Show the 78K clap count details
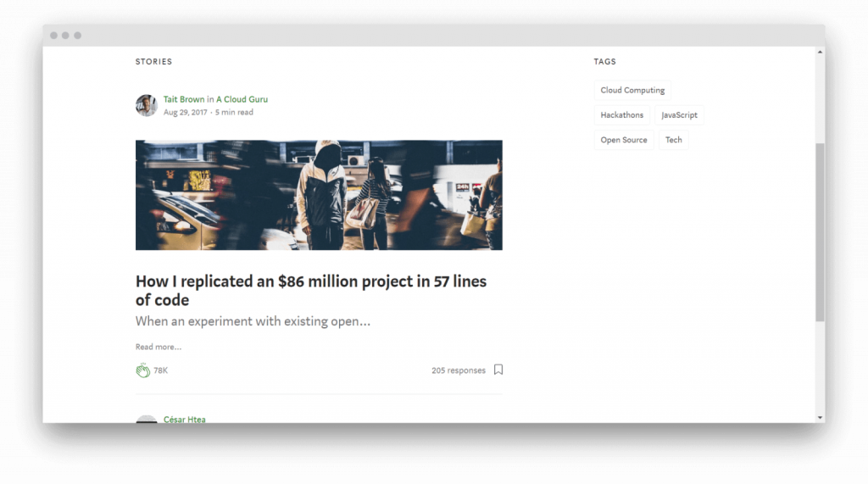Viewport: 868px width, 484px height. (x=160, y=370)
